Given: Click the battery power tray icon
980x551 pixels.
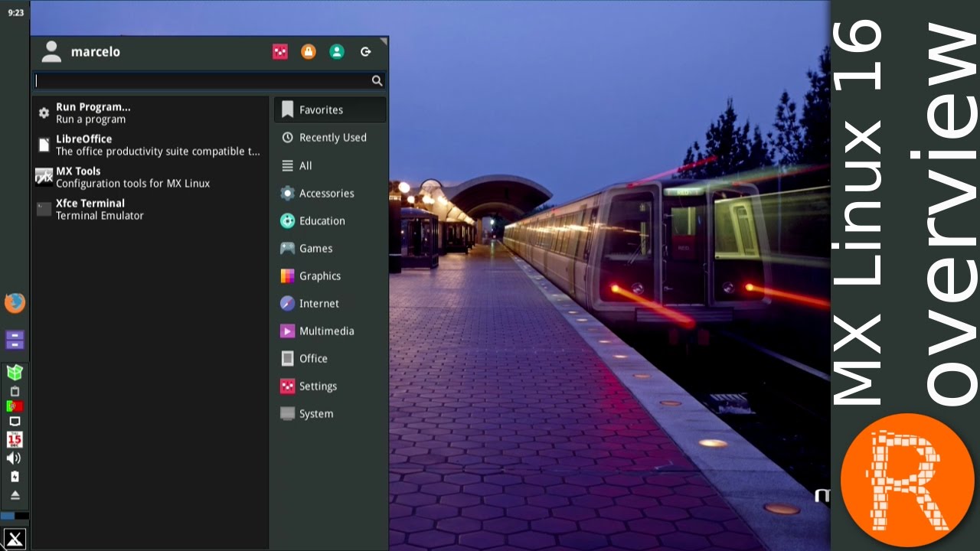Looking at the screenshot, I should [15, 476].
